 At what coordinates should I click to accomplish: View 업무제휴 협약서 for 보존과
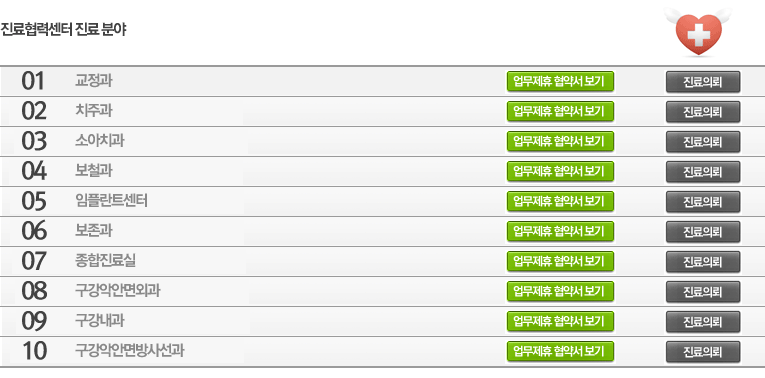560,232
